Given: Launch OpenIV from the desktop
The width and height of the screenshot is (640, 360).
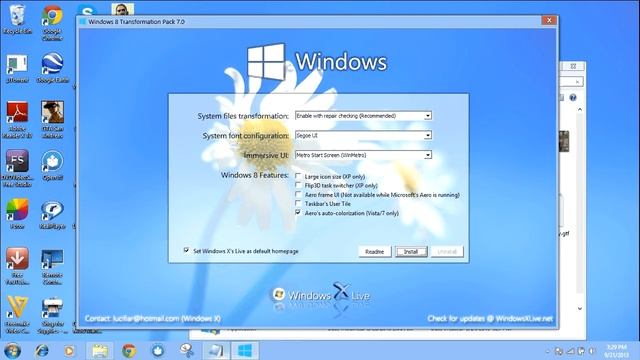Looking at the screenshot, I should (x=52, y=166).
